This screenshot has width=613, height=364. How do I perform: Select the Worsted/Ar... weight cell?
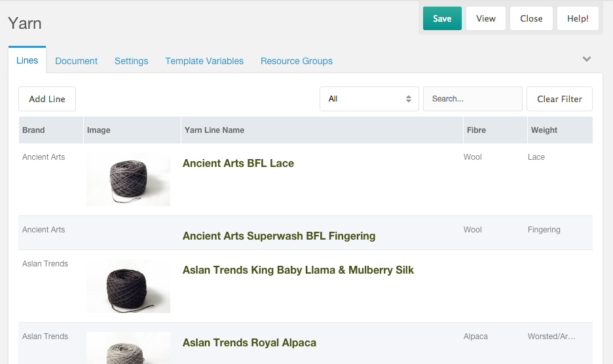(x=551, y=337)
